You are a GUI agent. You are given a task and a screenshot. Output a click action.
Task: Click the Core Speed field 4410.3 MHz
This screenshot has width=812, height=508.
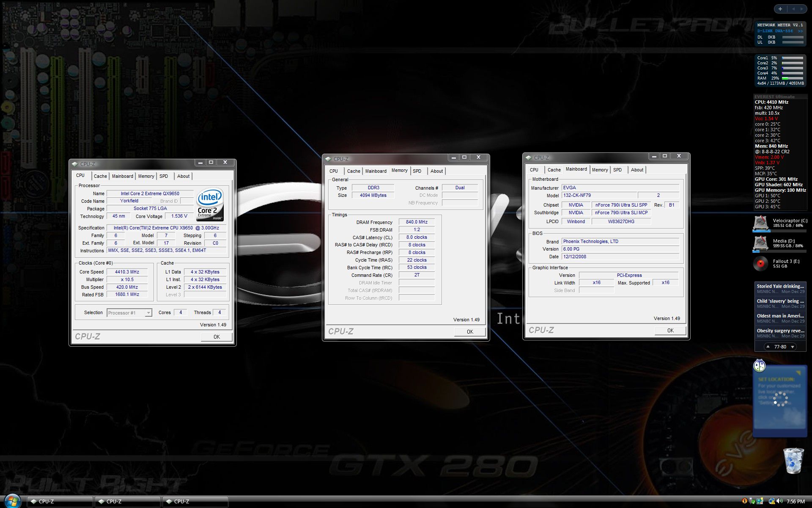click(x=127, y=272)
